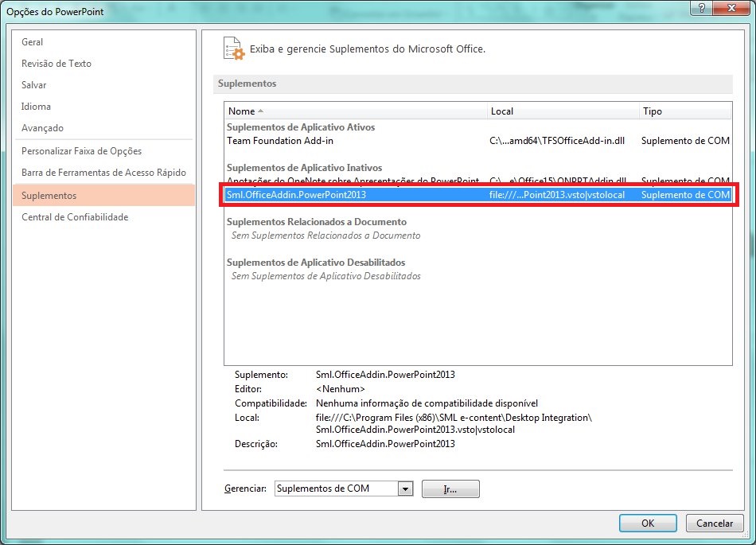Open Barra de Ferramentas de Acesso Rápido
Viewport: 756px width, 545px height.
(x=104, y=172)
